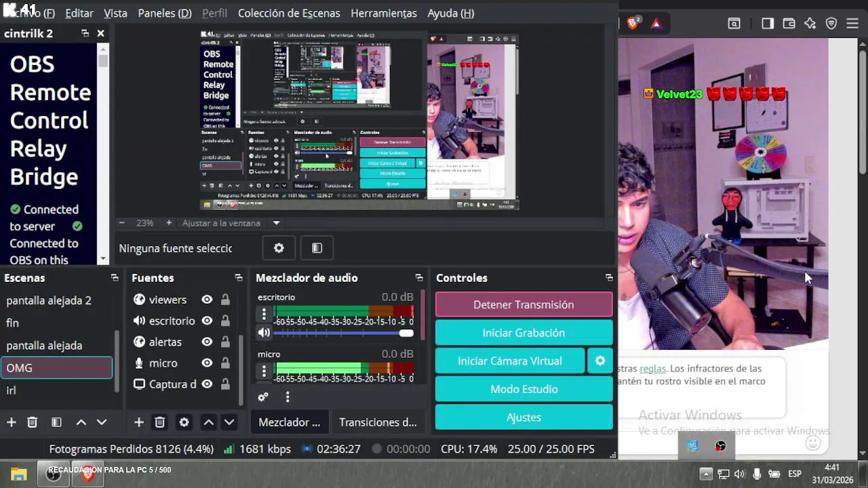
Task: Undock the Mezclador de audio panel
Action: [x=418, y=278]
